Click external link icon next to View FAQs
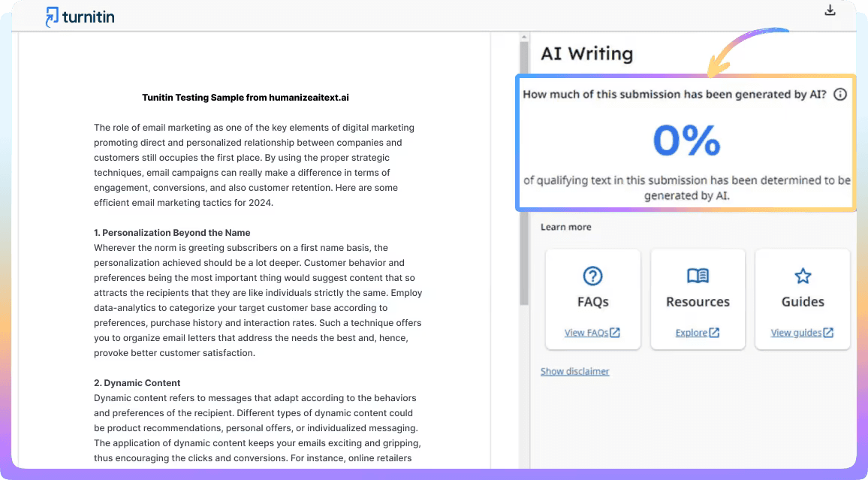The image size is (868, 480). point(615,333)
